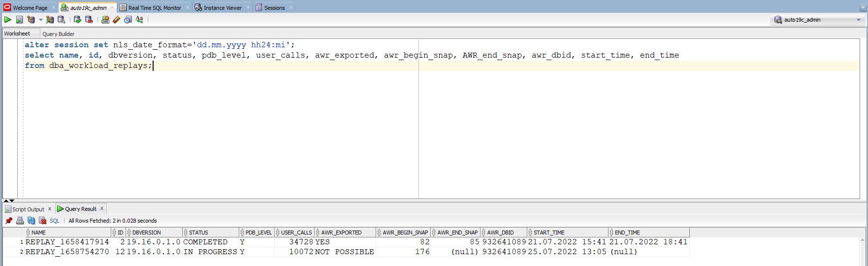
Task: Click the IN PROGRESS status cell
Action: 211,252
